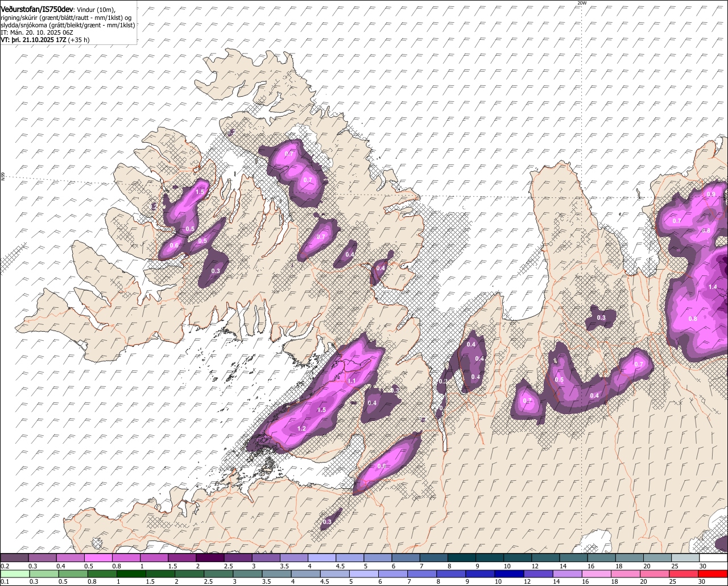Click the 'slydda/snjókoma' legend description line
The image size is (728, 586).
[x=68, y=25]
